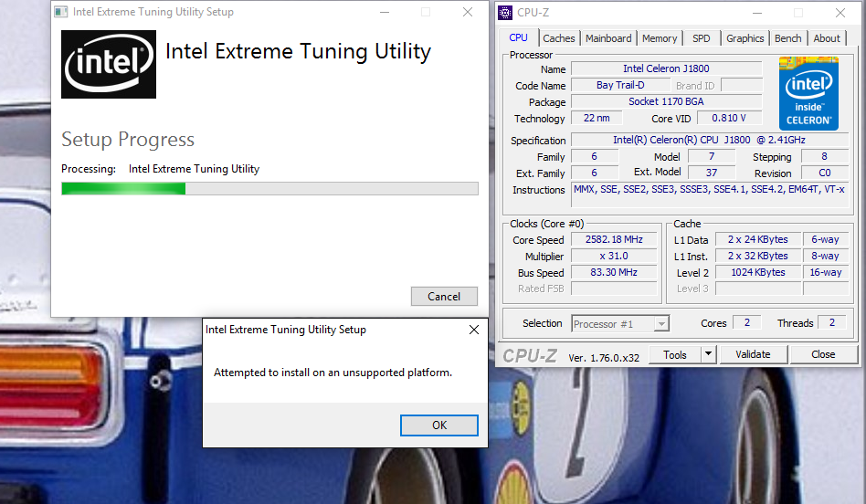This screenshot has width=866, height=504.
Task: Go to the Bench tab
Action: [x=787, y=38]
